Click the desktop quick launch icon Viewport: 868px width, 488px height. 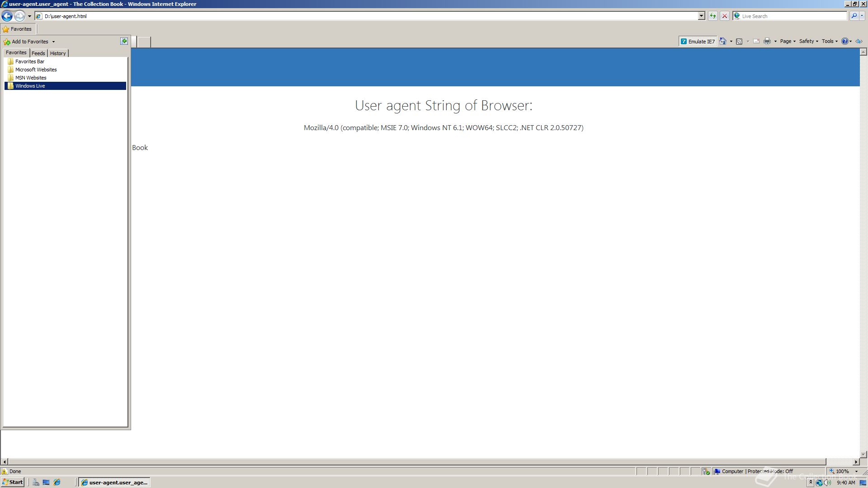coord(46,483)
